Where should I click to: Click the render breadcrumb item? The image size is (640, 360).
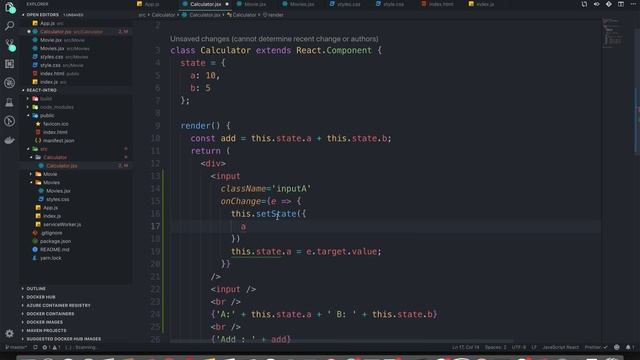click(273, 15)
